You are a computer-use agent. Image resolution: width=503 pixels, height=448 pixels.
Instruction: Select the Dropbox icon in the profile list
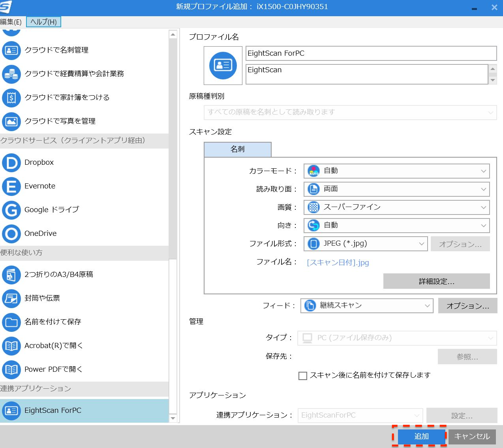(11, 162)
